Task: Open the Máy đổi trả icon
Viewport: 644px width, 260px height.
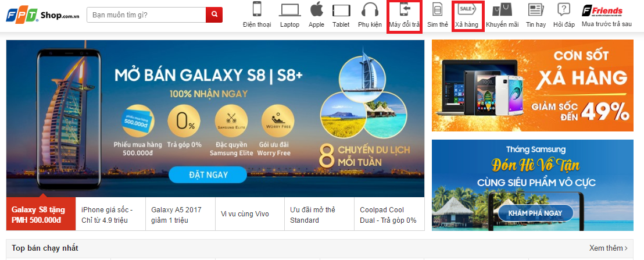Action: [405, 9]
